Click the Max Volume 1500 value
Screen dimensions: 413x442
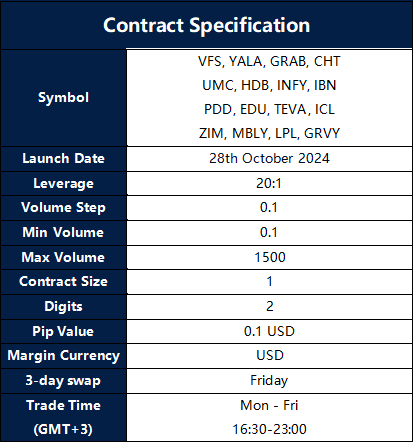click(x=269, y=257)
